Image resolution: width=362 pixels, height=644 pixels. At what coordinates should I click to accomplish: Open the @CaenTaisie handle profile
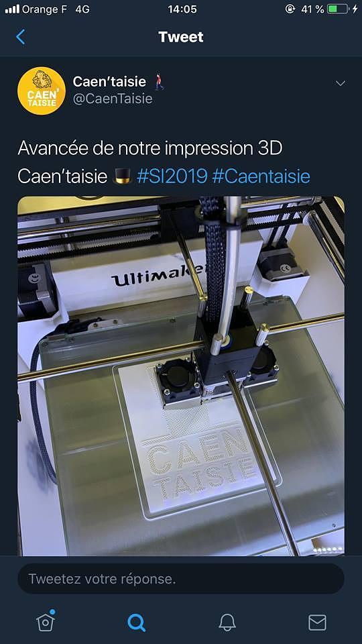tap(113, 99)
